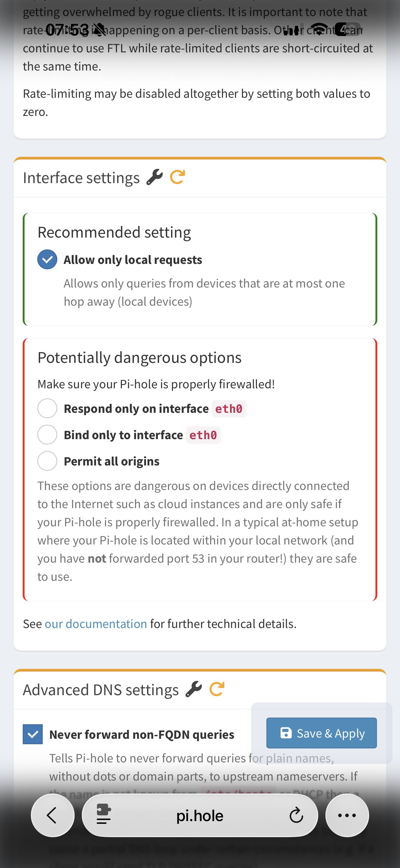Select Allow only local requests
Image resolution: width=400 pixels, height=868 pixels.
click(47, 259)
